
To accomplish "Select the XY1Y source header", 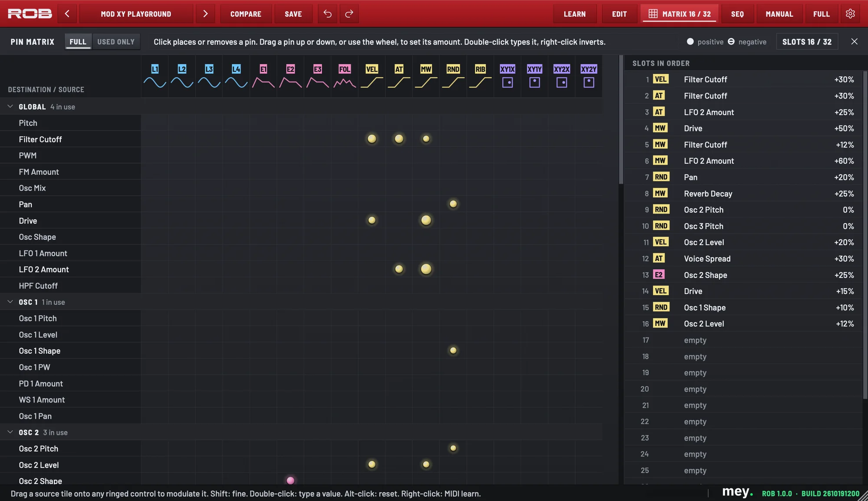I will pos(535,76).
